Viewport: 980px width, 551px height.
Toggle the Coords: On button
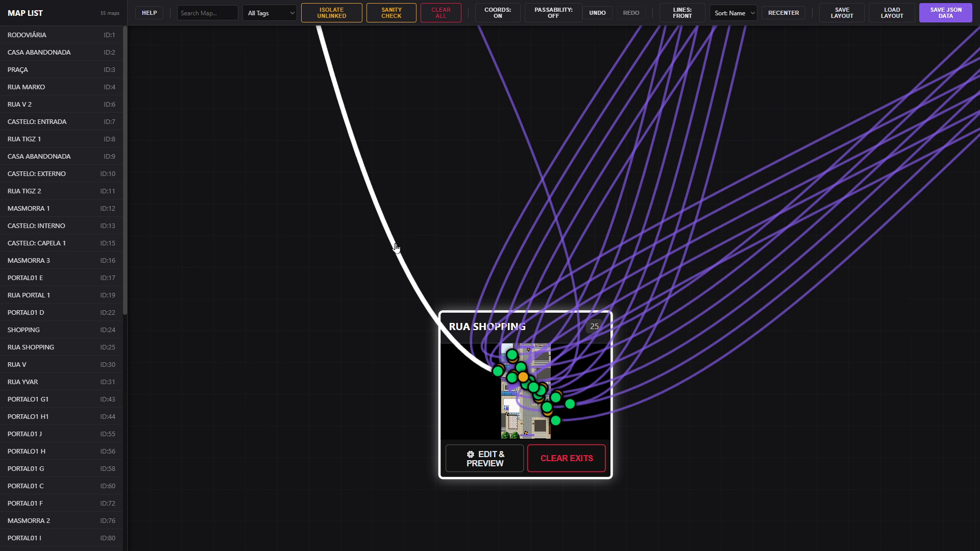[498, 13]
